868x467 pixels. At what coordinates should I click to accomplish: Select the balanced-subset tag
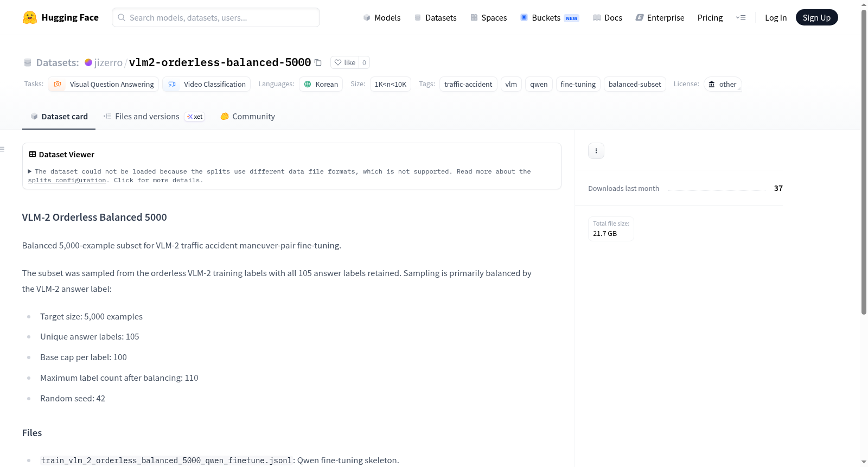(x=635, y=84)
